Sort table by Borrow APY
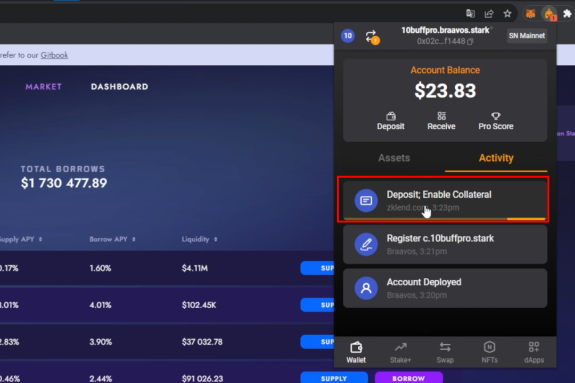 pyautogui.click(x=112, y=239)
